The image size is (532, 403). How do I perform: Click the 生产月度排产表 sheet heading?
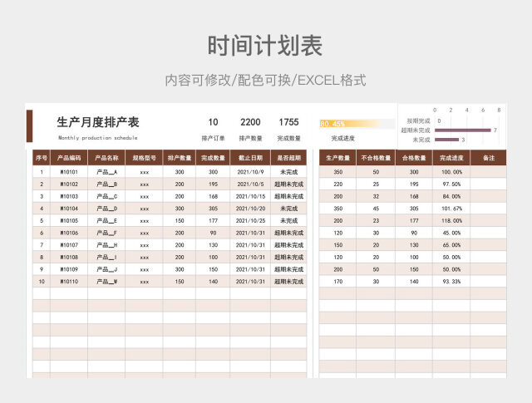pyautogui.click(x=98, y=122)
